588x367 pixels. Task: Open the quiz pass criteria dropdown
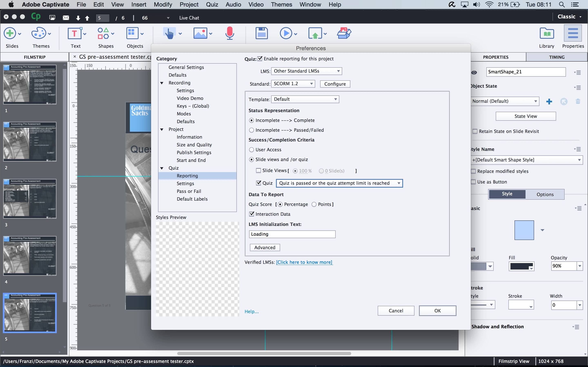tap(339, 183)
